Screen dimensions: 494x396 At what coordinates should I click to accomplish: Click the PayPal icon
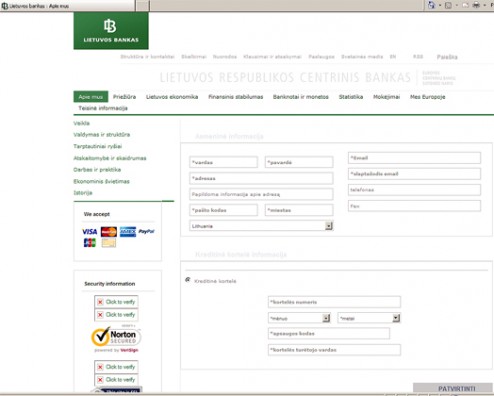[146, 231]
